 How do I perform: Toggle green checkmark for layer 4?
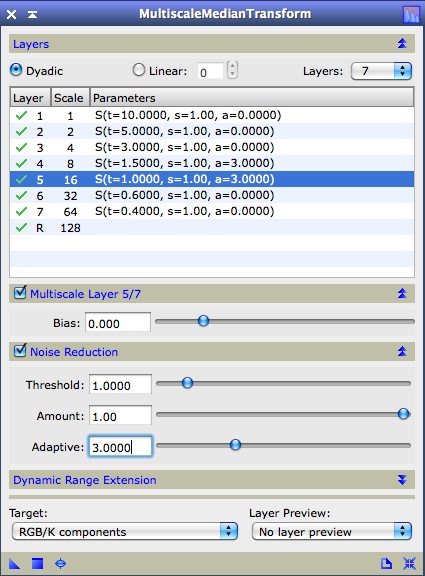pos(21,163)
